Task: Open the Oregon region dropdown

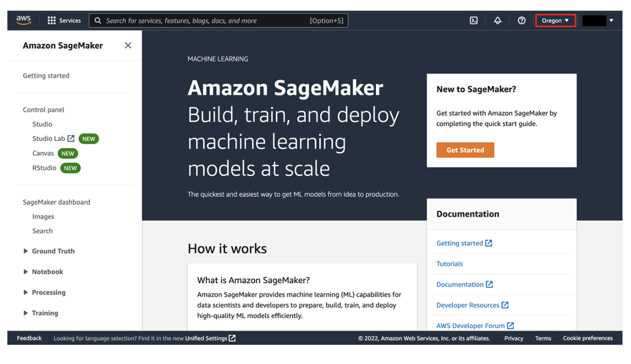Action: coord(555,20)
